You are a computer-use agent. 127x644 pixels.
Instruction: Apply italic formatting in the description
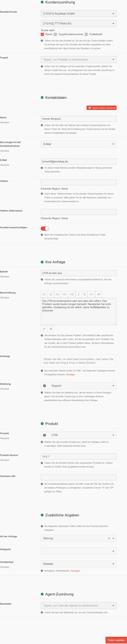coord(78,294)
